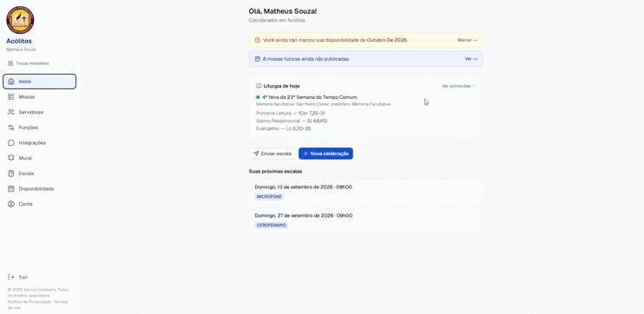Click the Trocar ministério grid icon
Screen dimensions: 644x314
(10, 63)
